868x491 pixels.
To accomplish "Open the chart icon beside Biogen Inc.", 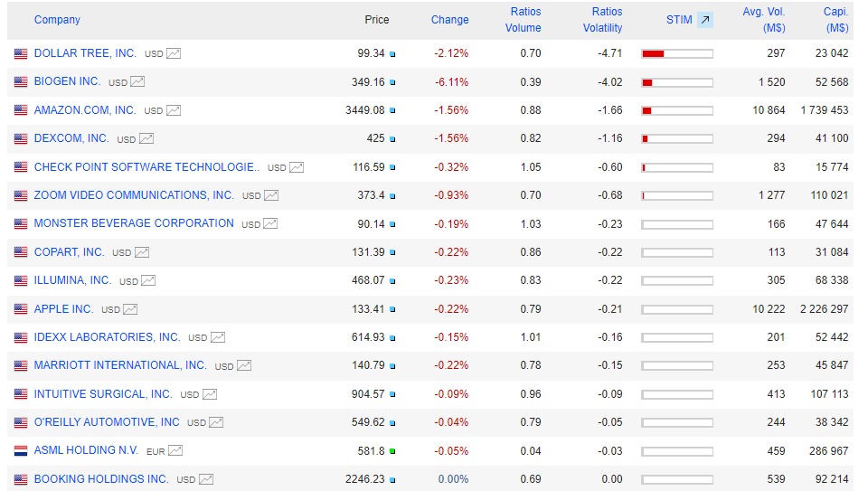I will [x=137, y=82].
